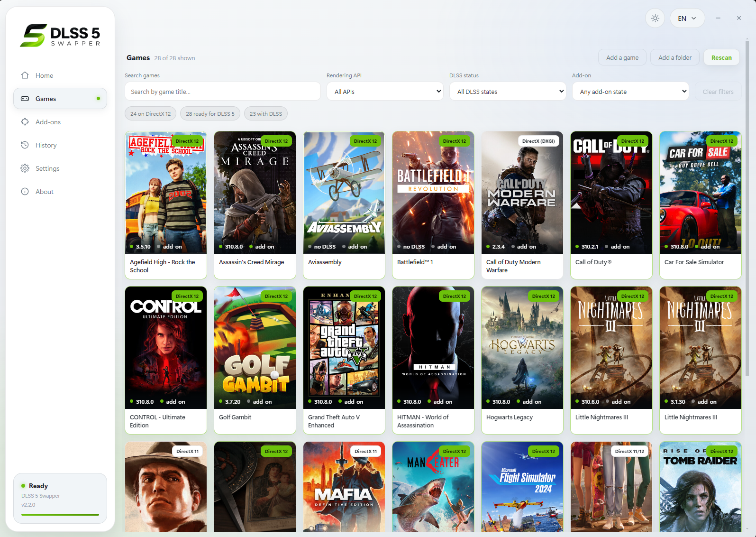Toggle the light/dark theme sun icon
The height and width of the screenshot is (537, 756).
[x=655, y=19]
